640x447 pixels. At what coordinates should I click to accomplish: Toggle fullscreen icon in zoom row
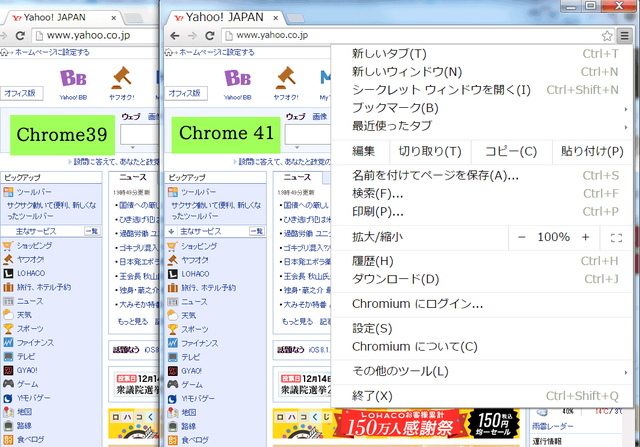616,238
